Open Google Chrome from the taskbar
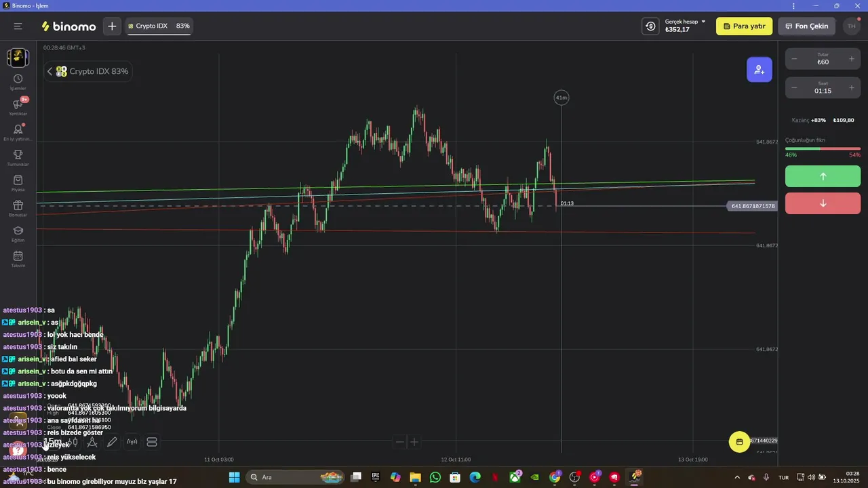This screenshot has height=488, width=868. click(555, 477)
